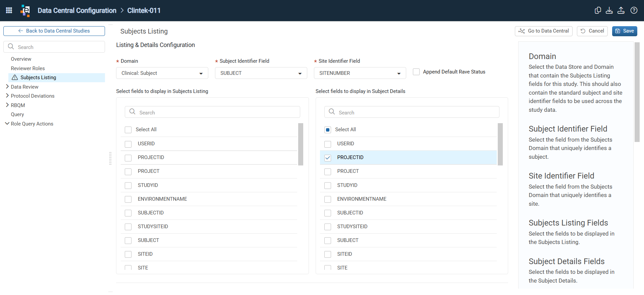Collapse Role Query Actions node
This screenshot has height=295, width=644.
[x=7, y=124]
